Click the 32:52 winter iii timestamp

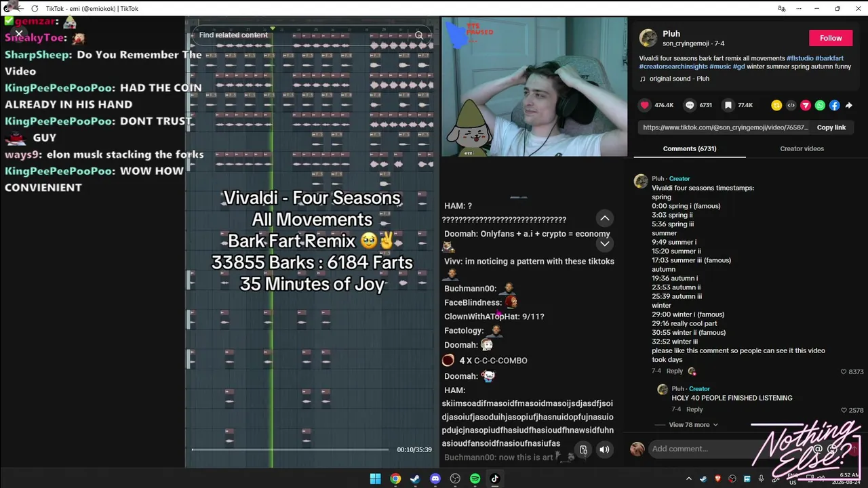click(x=675, y=342)
